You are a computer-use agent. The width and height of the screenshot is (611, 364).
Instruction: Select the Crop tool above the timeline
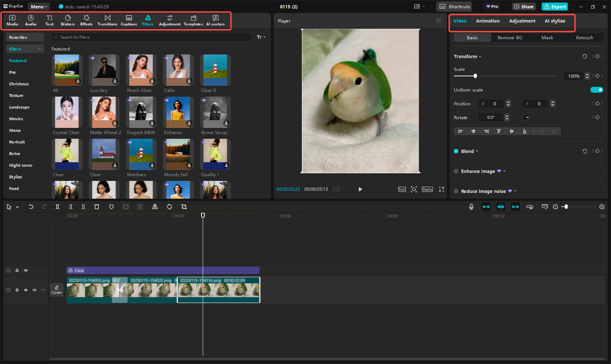click(184, 207)
